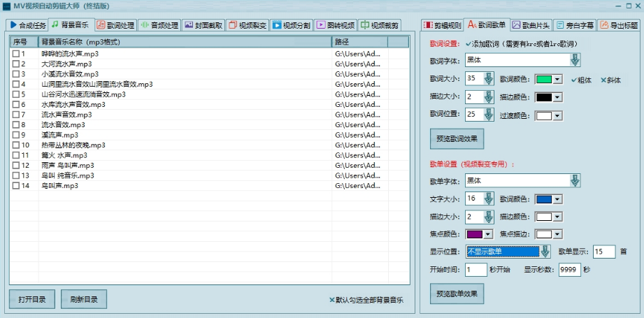The image size is (644, 318).
Task: Click the 歌单显示 number input field
Action: click(604, 252)
